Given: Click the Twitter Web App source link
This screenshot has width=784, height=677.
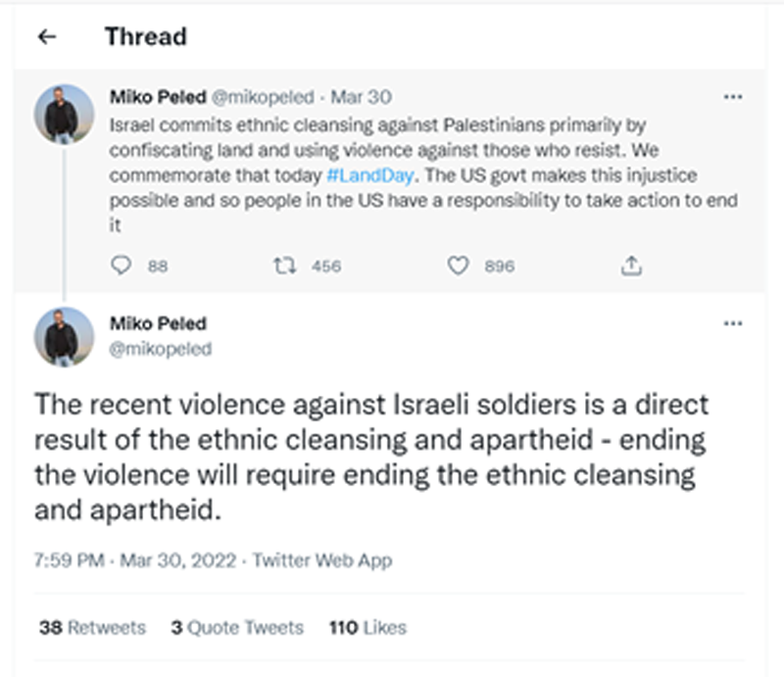Looking at the screenshot, I should 322,561.
